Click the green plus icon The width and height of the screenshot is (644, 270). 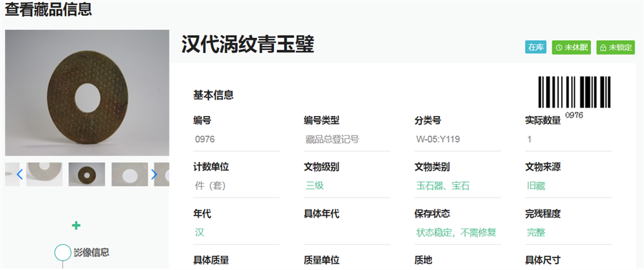[x=76, y=225]
